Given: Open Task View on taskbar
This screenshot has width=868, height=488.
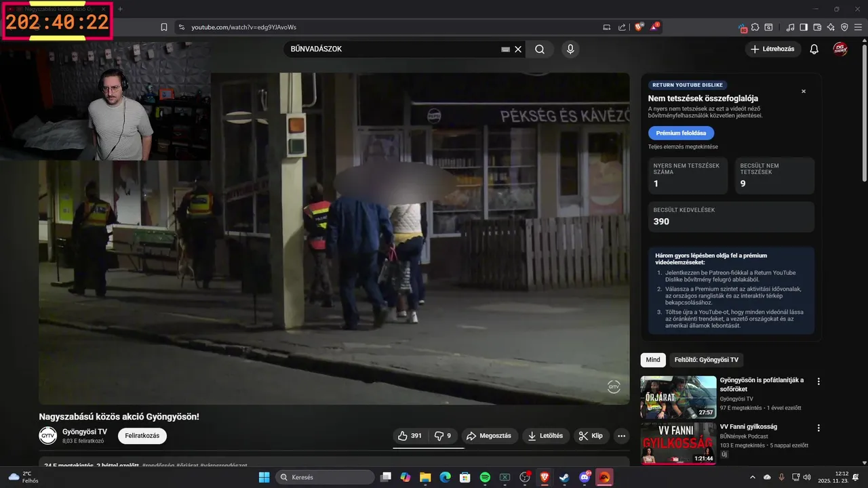Looking at the screenshot, I should tap(386, 477).
